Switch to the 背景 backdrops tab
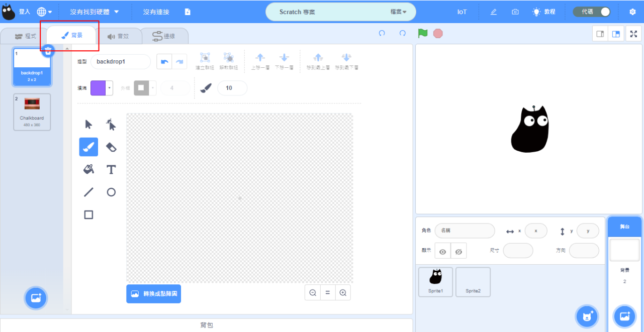This screenshot has height=332, width=644. pyautogui.click(x=71, y=36)
